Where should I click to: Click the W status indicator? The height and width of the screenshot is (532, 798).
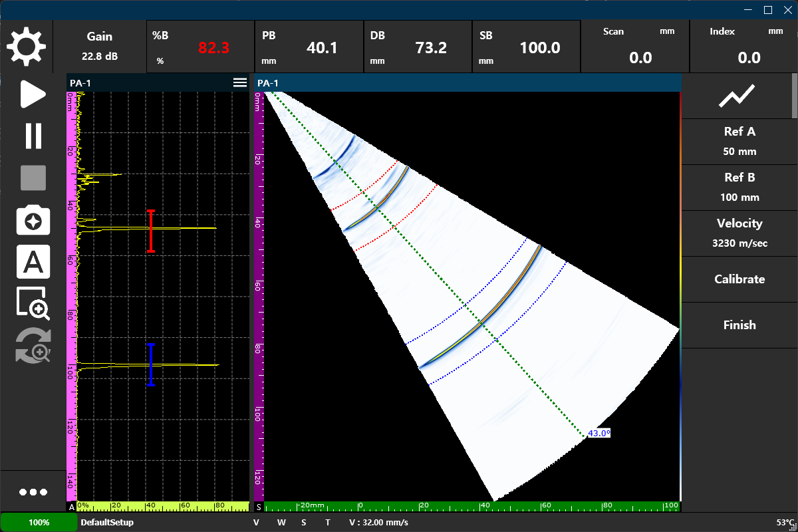pos(281,523)
